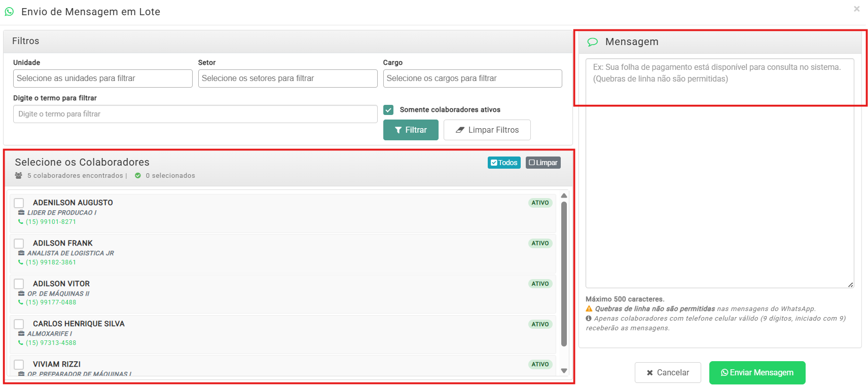Apply filters with the Filtrar button
The width and height of the screenshot is (868, 388).
tap(411, 130)
